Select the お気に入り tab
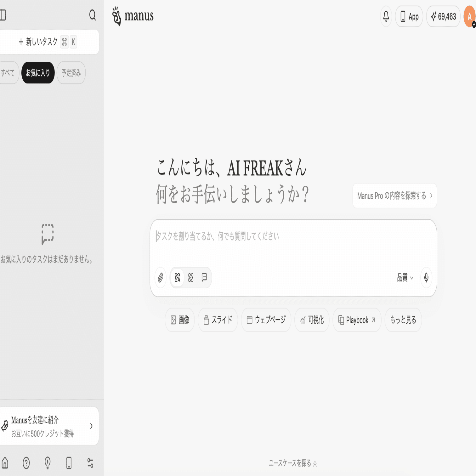This screenshot has width=476, height=476. coord(38,73)
